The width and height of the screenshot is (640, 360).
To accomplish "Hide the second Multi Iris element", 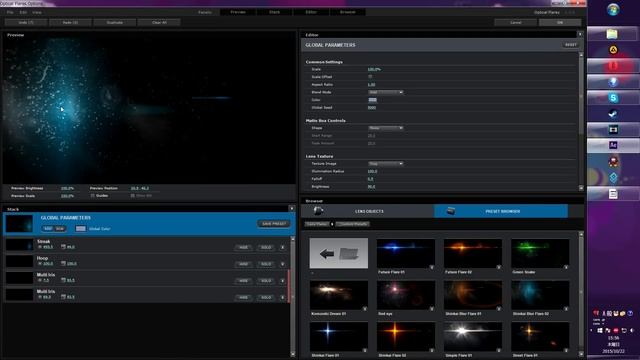I will pyautogui.click(x=243, y=298).
